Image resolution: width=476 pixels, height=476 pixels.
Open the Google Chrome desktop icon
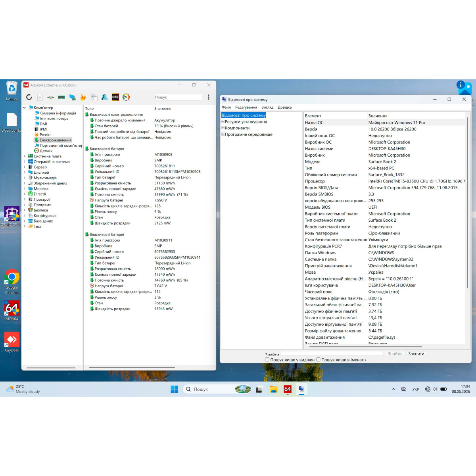click(x=12, y=282)
